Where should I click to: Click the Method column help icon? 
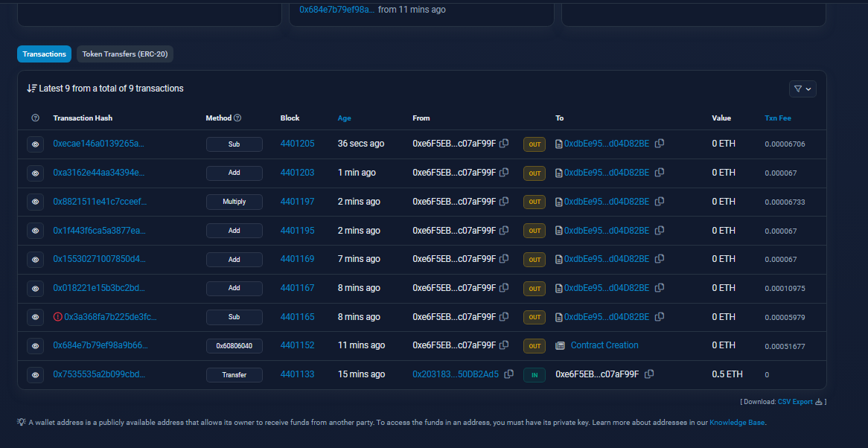[x=237, y=118]
